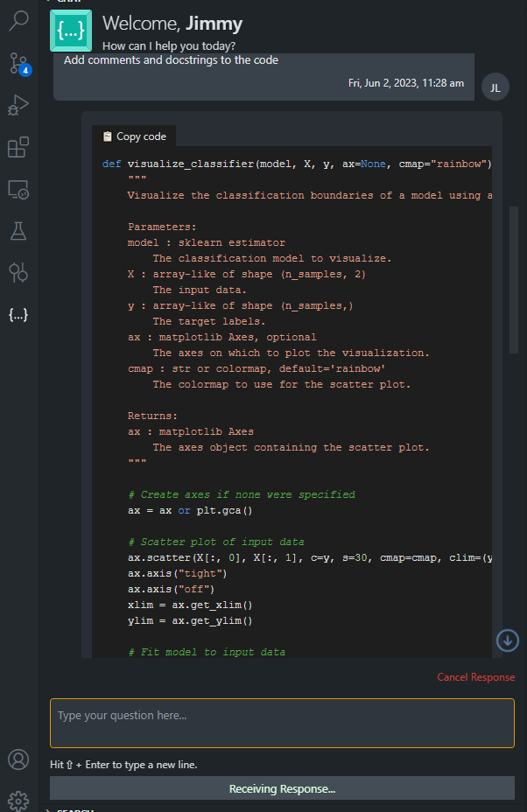Viewport: 527px width, 812px height.
Task: Click the teal curly braces assistant logo
Action: 71,31
